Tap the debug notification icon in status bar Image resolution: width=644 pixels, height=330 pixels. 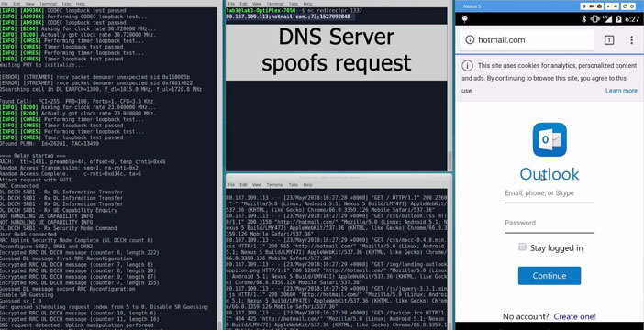click(x=465, y=19)
